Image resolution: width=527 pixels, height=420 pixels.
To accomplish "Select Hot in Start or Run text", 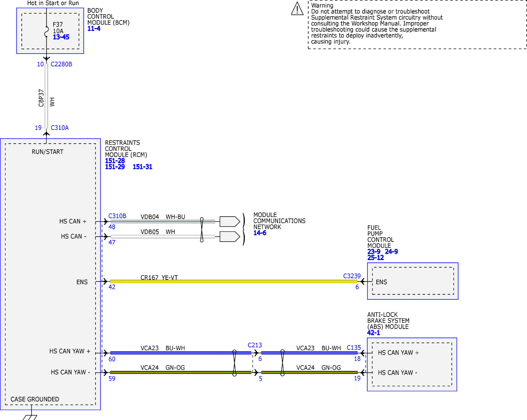I will point(53,3).
